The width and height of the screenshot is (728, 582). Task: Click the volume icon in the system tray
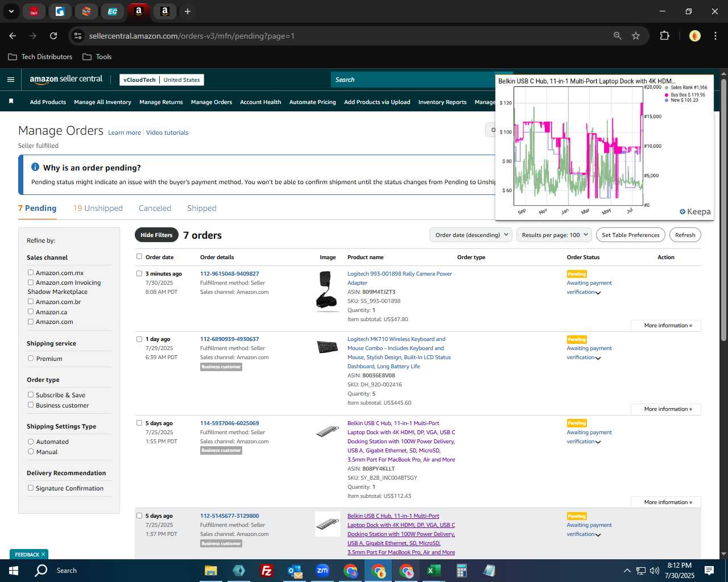coord(655,571)
